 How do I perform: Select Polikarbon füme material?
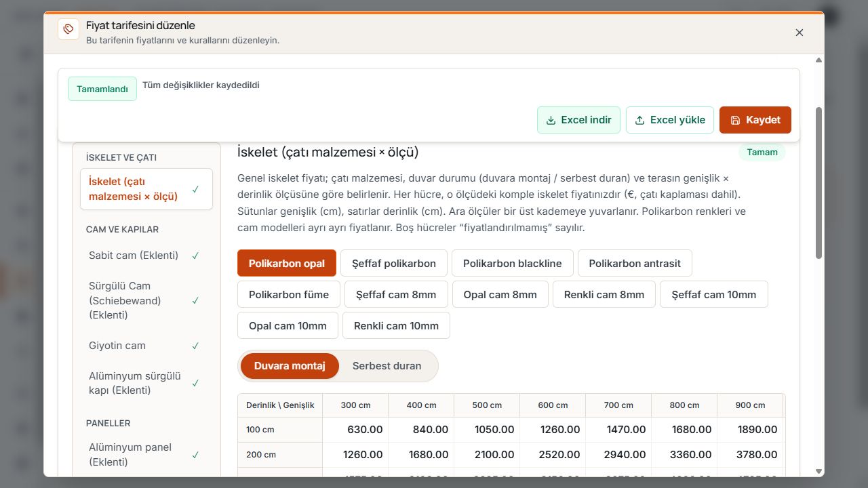tap(289, 294)
